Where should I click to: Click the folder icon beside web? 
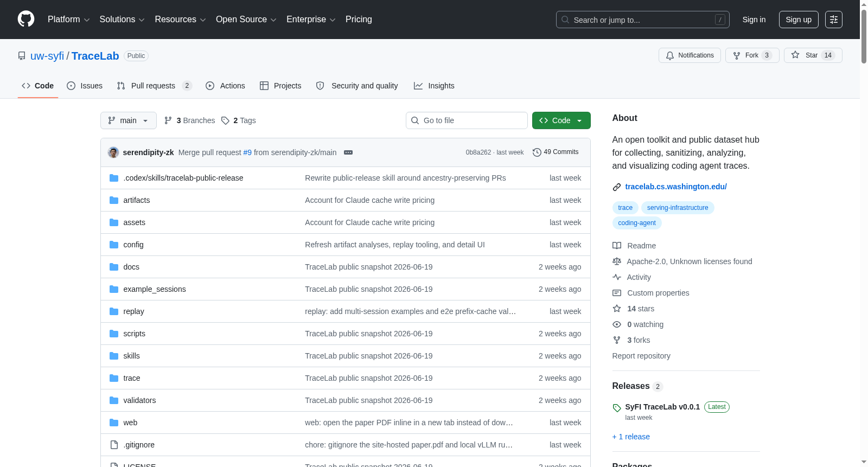pos(114,423)
